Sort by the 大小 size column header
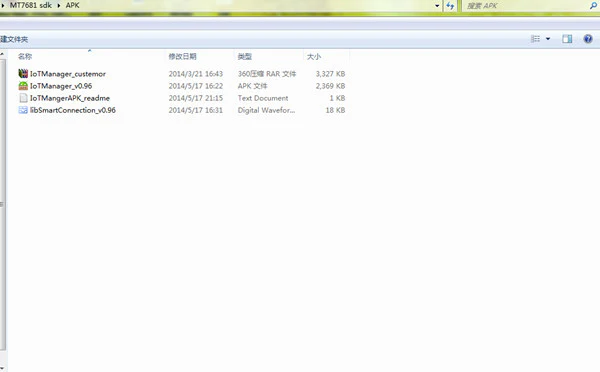 click(x=314, y=57)
